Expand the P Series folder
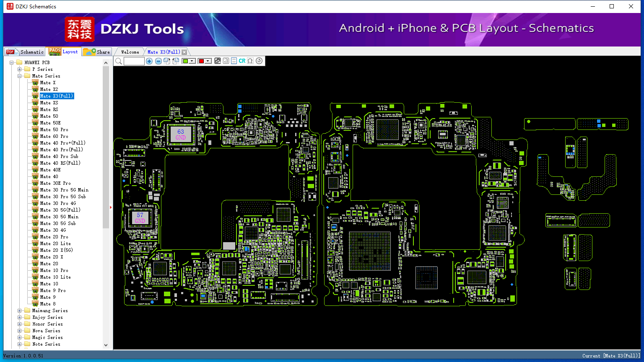Screen dimensions: 644x362 pyautogui.click(x=19, y=69)
